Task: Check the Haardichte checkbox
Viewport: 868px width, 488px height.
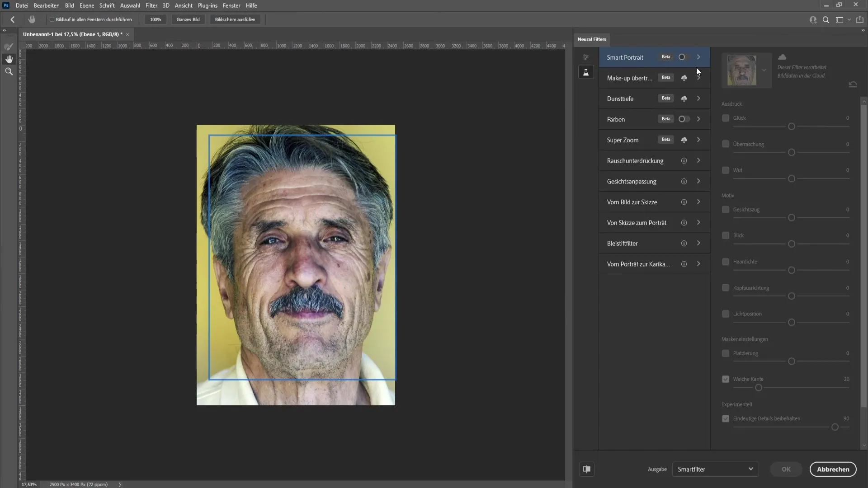Action: 726,262
